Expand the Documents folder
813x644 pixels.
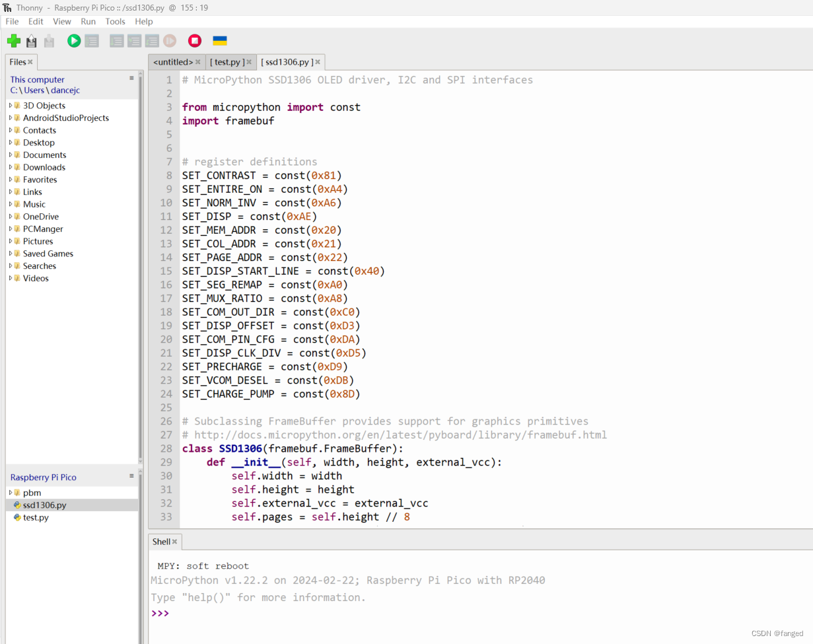coord(11,155)
